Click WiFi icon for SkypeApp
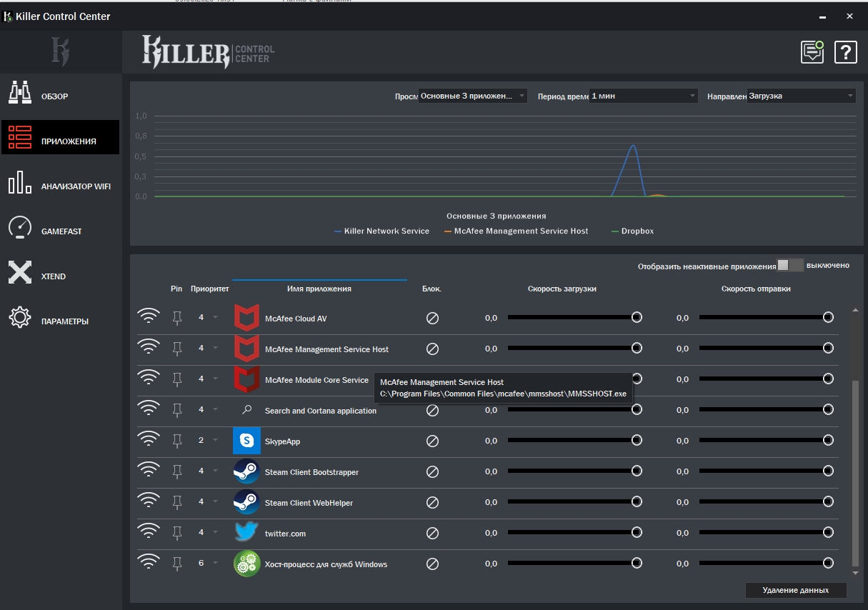 click(x=149, y=440)
